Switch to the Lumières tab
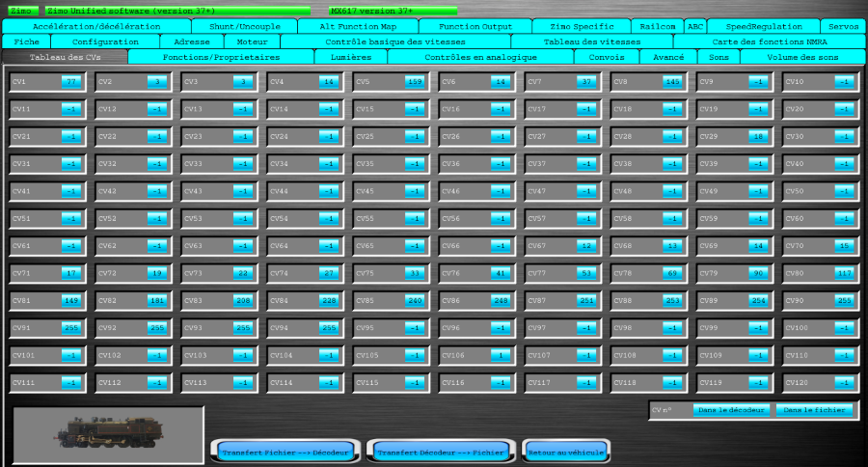The image size is (868, 467). click(351, 57)
